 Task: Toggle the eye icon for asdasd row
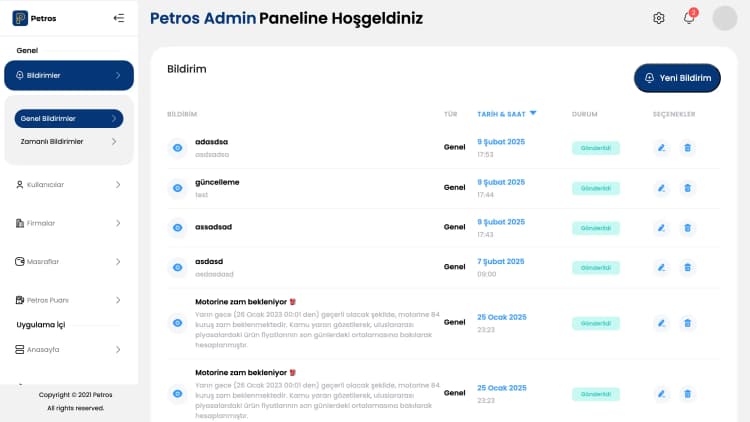pyautogui.click(x=177, y=267)
